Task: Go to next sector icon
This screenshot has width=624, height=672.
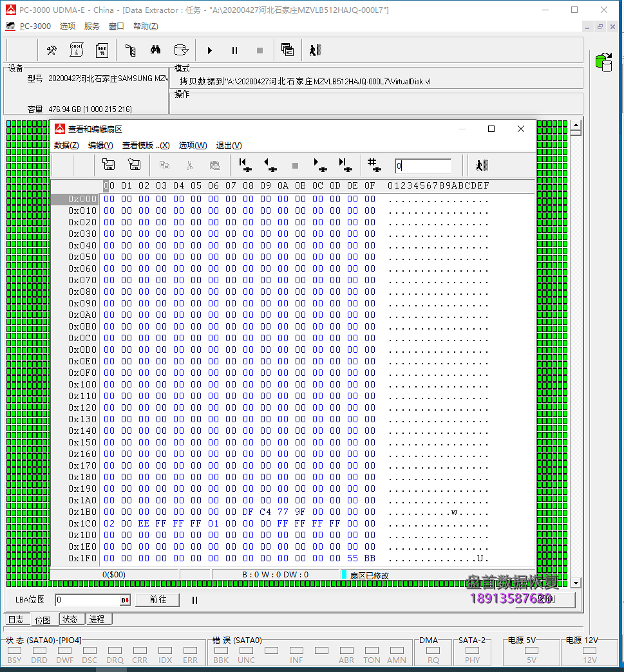Action: (320, 165)
